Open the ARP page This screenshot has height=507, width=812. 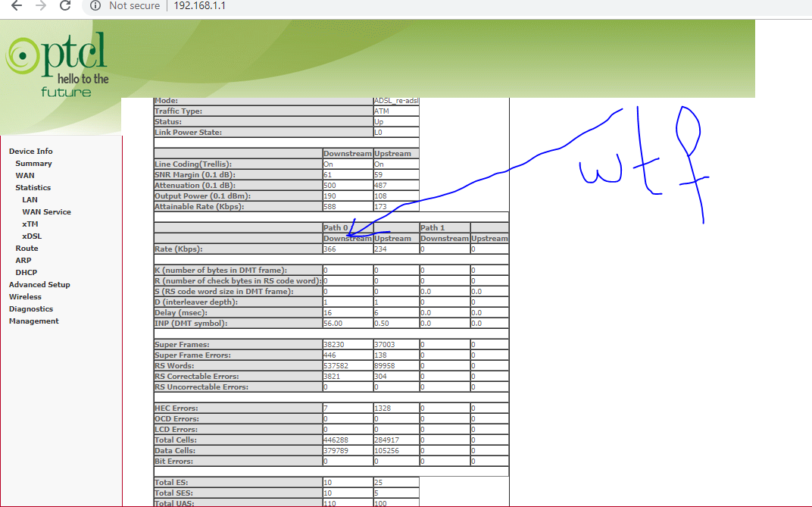point(23,261)
